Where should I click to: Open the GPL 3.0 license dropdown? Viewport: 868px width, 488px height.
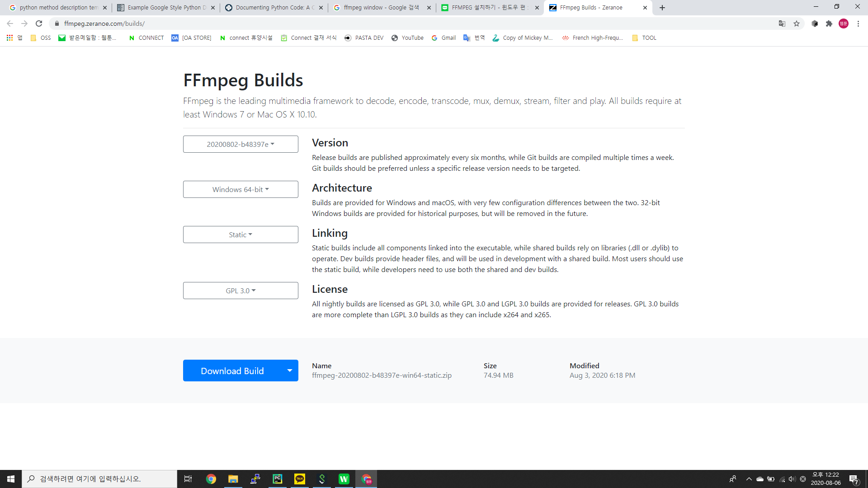[x=241, y=291]
